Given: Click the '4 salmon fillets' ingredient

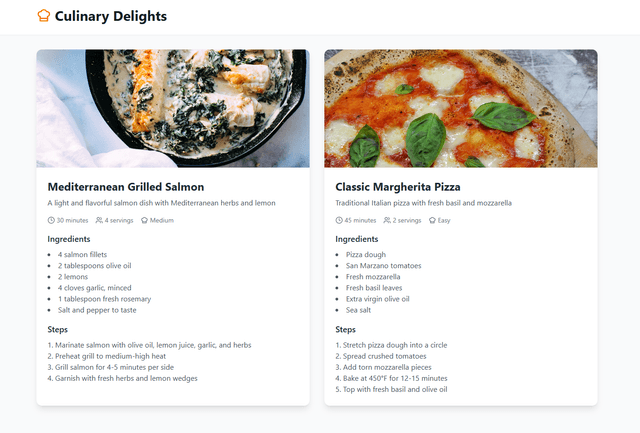Looking at the screenshot, I should (x=82, y=255).
